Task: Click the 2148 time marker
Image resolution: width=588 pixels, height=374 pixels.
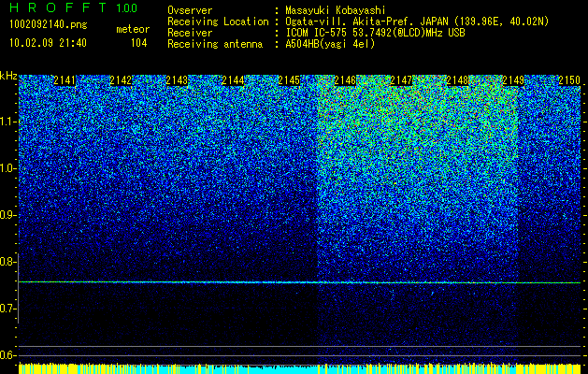Action: click(457, 80)
